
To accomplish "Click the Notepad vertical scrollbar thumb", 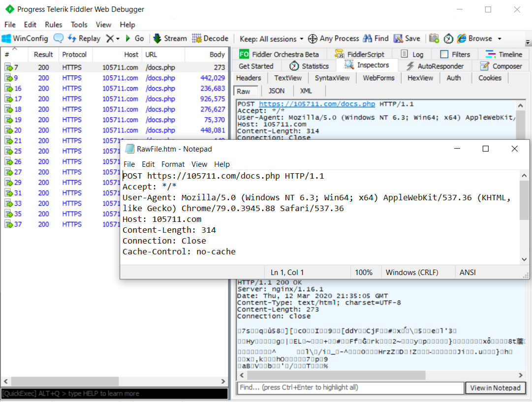I will (524, 200).
